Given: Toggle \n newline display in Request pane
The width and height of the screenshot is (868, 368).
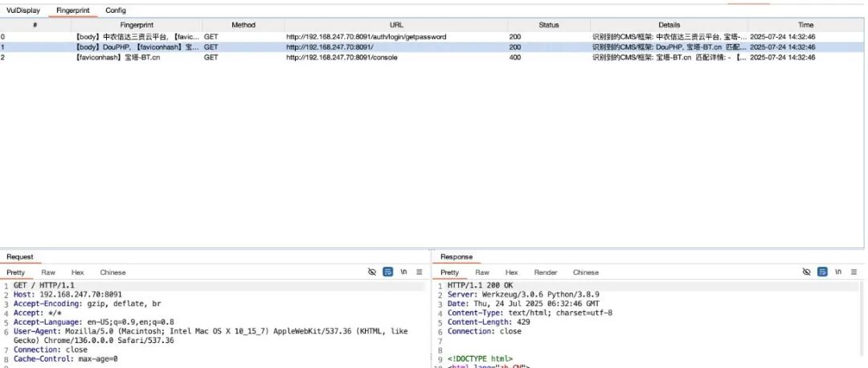Looking at the screenshot, I should (x=404, y=272).
